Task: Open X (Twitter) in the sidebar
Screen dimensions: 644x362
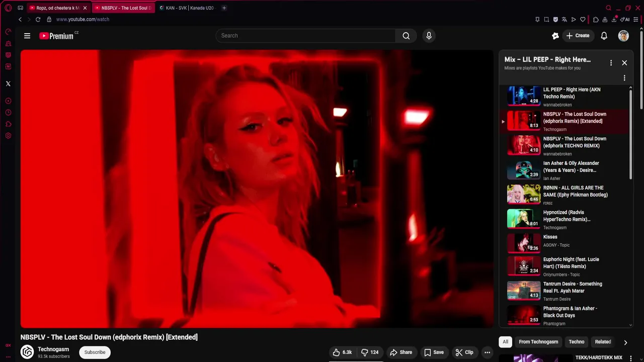Action: click(8, 84)
